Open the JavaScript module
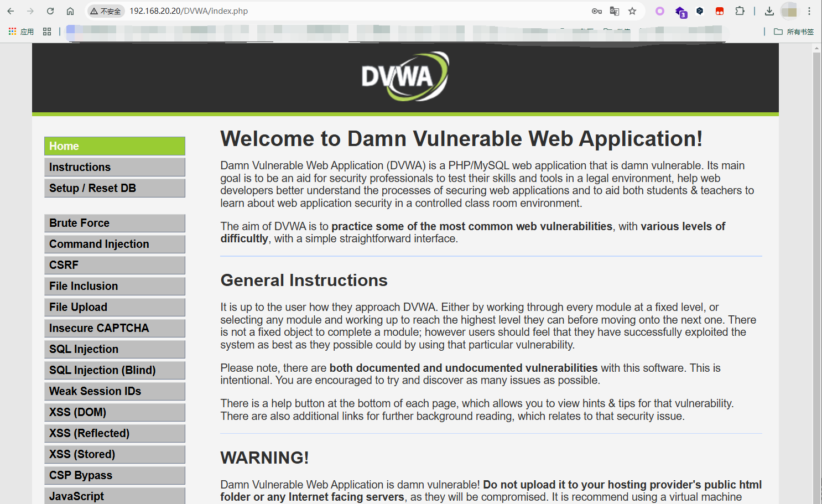The height and width of the screenshot is (504, 822). click(115, 496)
